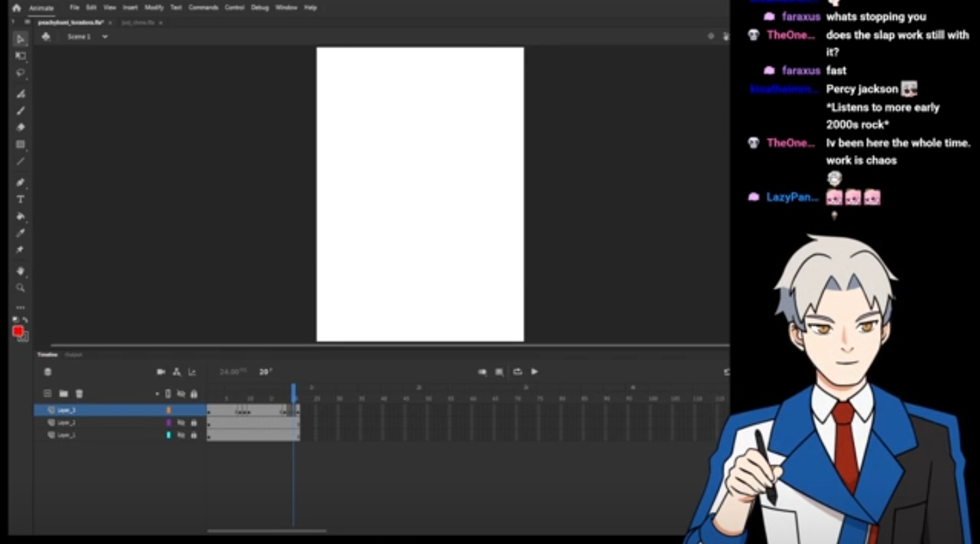Image resolution: width=980 pixels, height=544 pixels.
Task: Reset to default black and white colors
Action: click(x=16, y=320)
